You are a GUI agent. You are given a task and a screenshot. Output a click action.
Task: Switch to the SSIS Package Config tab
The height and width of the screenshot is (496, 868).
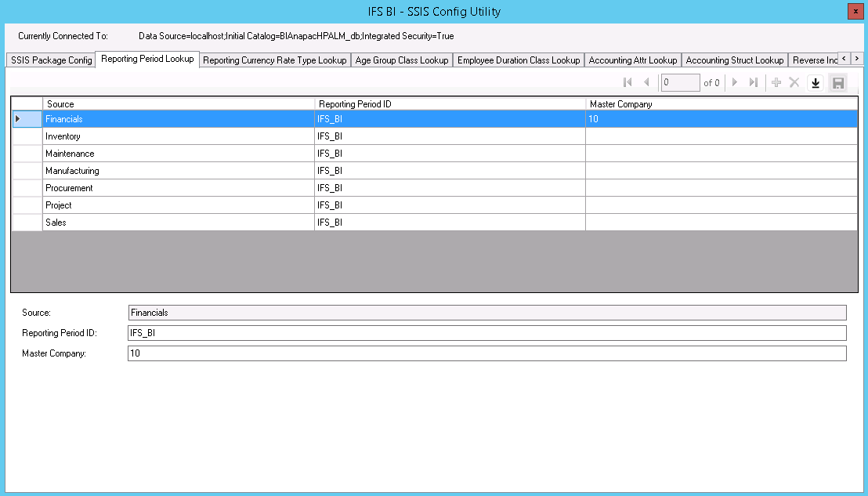[52, 60]
